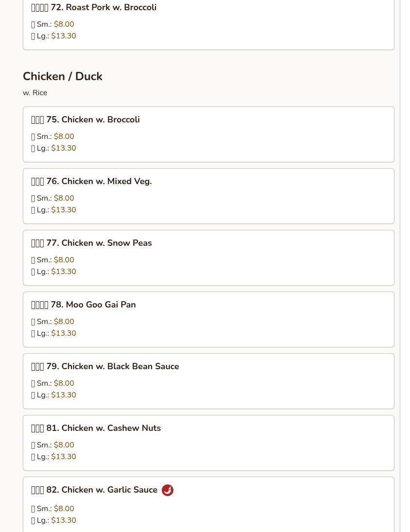
Task: Choose large size for Chicken w. Mixed Veg.
Action: [54, 210]
